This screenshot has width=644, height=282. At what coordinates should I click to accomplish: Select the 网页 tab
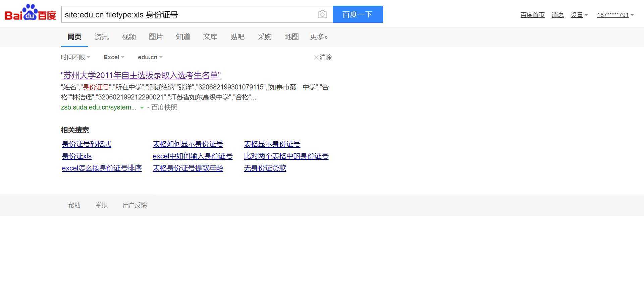coord(74,37)
